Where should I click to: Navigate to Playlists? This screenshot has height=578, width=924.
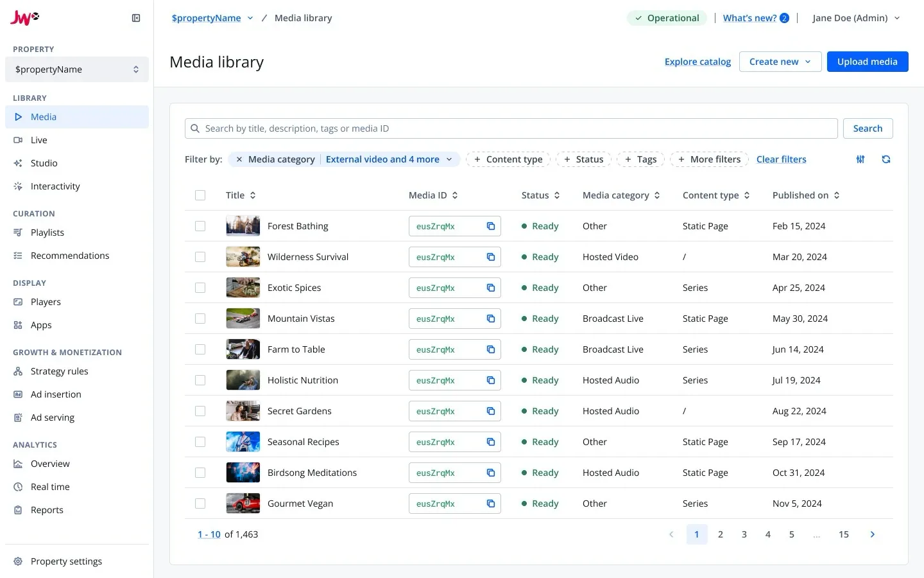pyautogui.click(x=77, y=232)
